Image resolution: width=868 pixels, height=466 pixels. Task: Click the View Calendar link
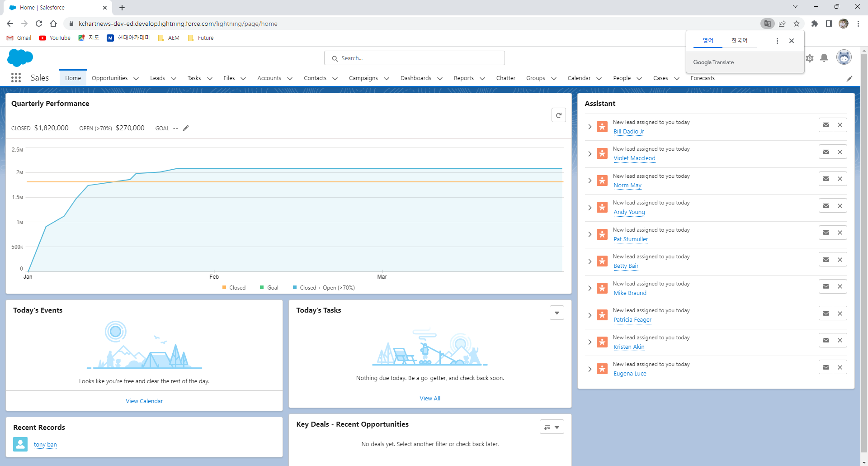click(x=144, y=401)
